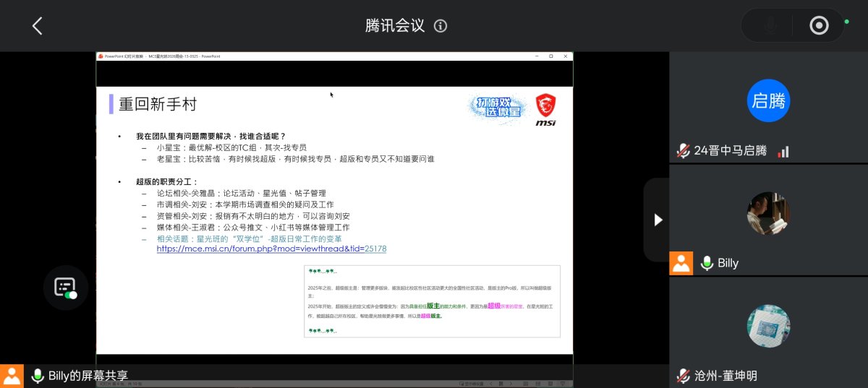The height and width of the screenshot is (388, 868).
Task: Go back using the top-left chevron
Action: (38, 26)
